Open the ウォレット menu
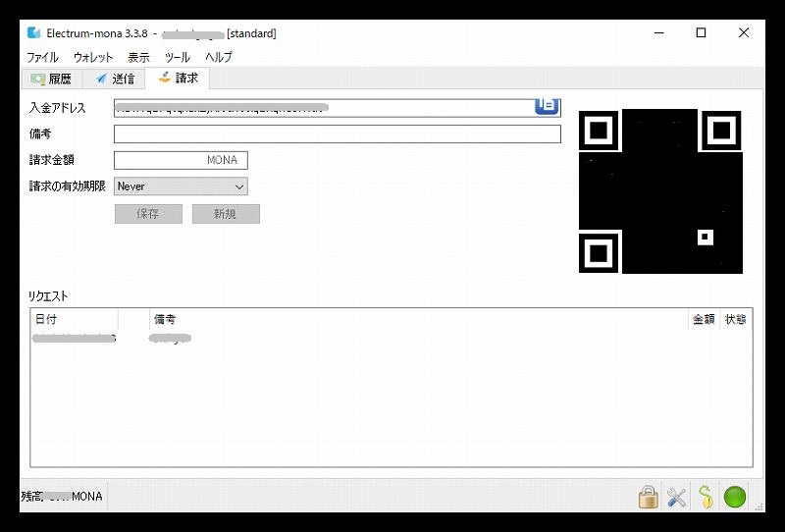 (93, 57)
